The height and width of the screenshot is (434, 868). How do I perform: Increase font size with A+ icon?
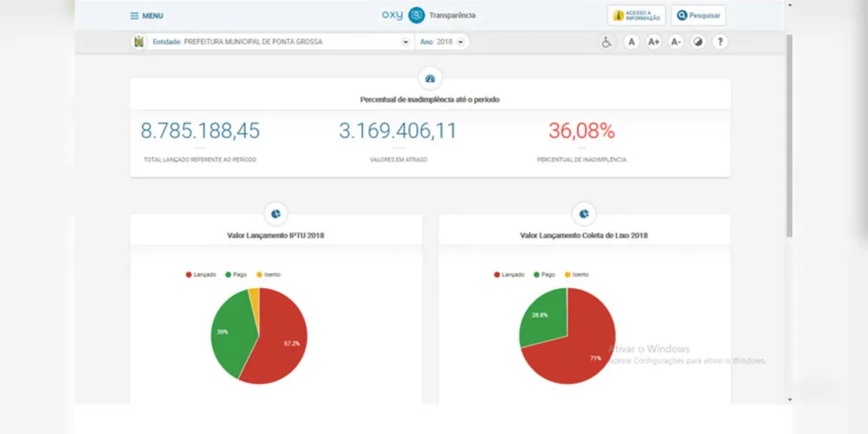[653, 42]
